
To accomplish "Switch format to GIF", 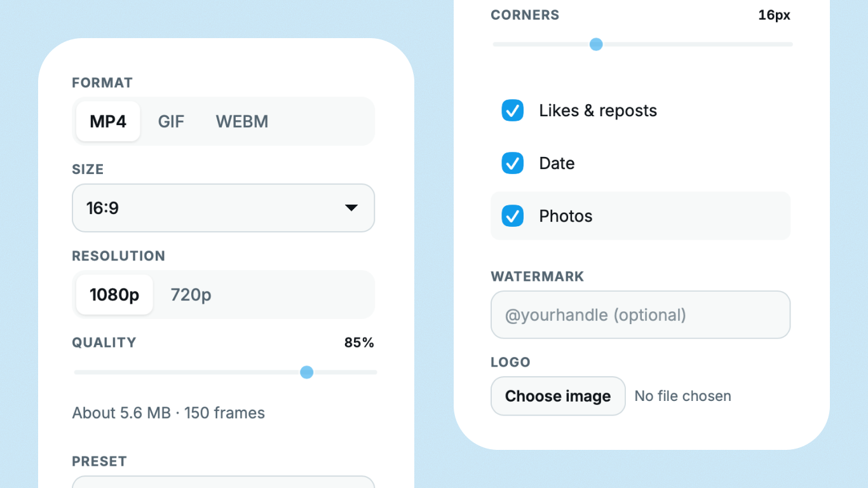I will (171, 121).
